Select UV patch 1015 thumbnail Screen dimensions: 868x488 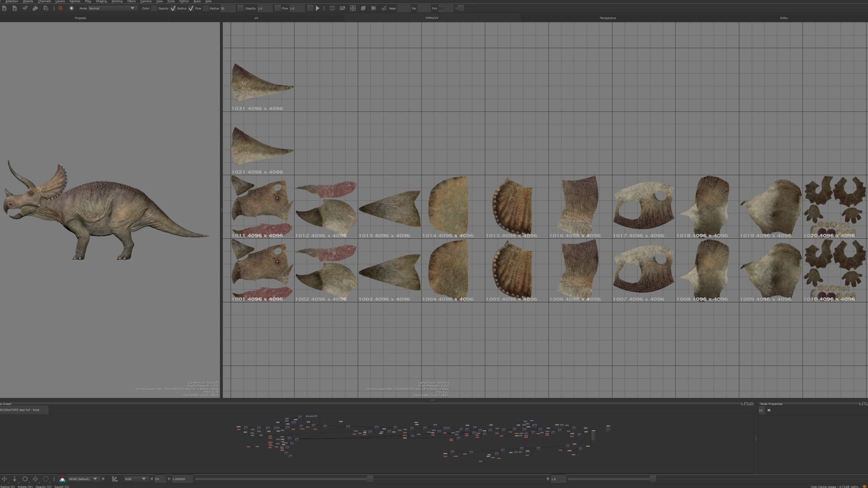click(x=512, y=206)
